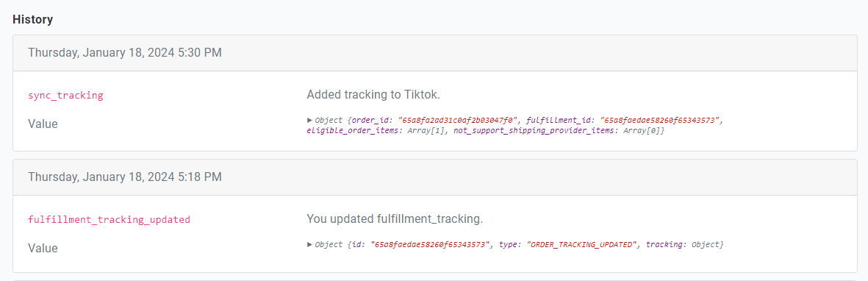Screen dimensions: 868x281
Task: Click the You updated fulfillment_tracking message
Action: point(395,219)
